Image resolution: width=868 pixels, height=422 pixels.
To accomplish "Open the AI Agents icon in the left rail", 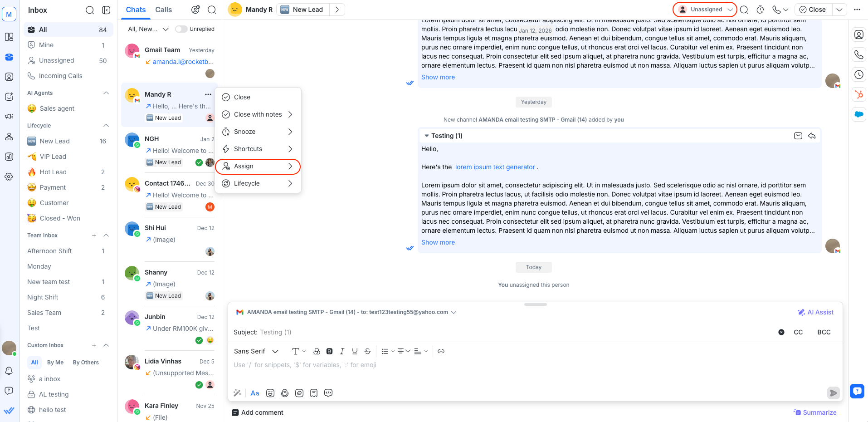I will pyautogui.click(x=9, y=97).
